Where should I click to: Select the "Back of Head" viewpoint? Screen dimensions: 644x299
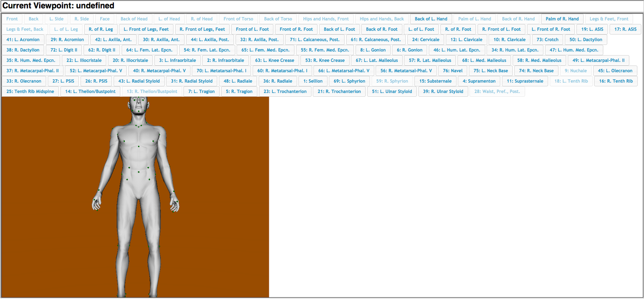[134, 19]
